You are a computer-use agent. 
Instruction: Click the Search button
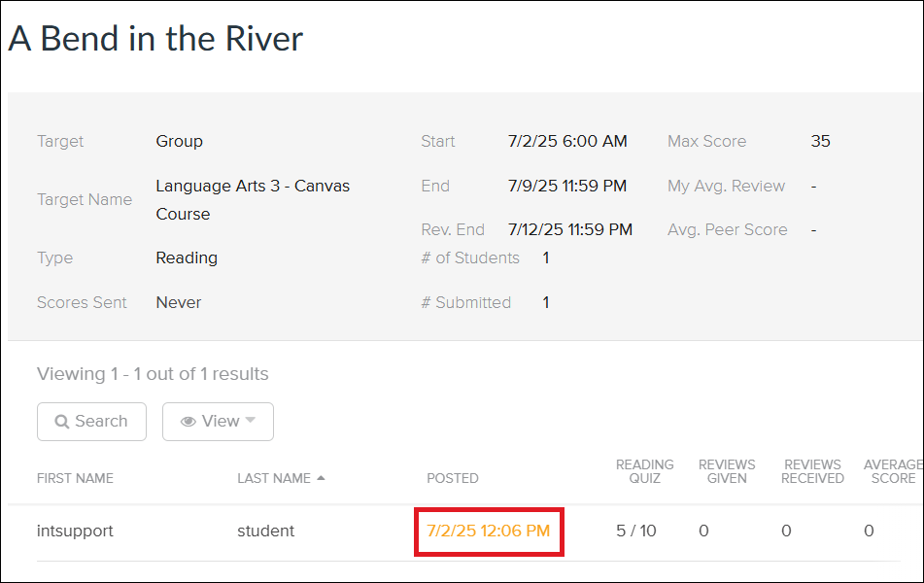click(x=91, y=421)
